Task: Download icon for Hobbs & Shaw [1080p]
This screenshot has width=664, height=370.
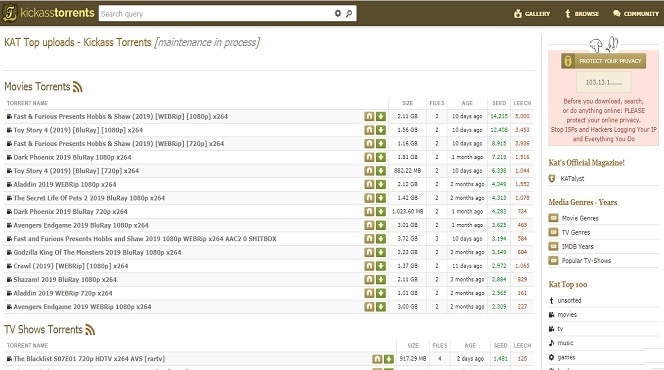Action: coord(381,116)
